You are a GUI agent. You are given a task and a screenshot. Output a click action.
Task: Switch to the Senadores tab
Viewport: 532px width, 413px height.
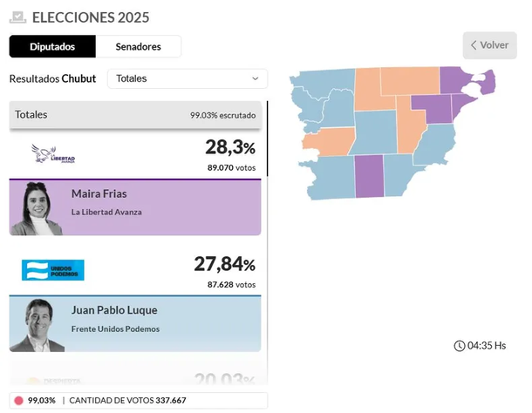(138, 46)
